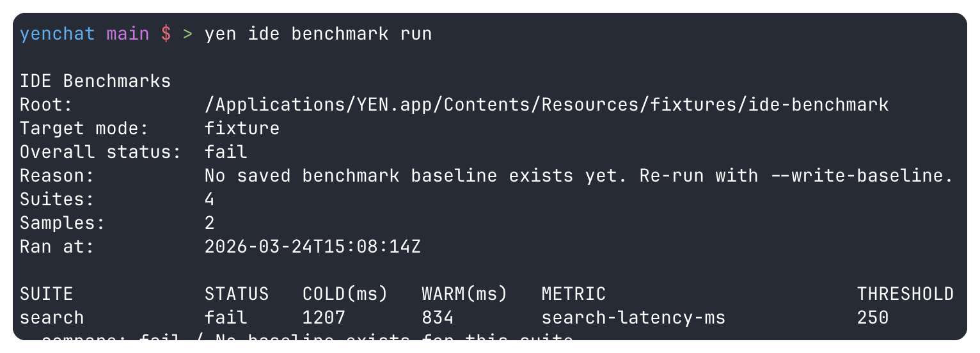Click the timestamp '2026-03-24T15:08:14Z'

pyautogui.click(x=313, y=247)
